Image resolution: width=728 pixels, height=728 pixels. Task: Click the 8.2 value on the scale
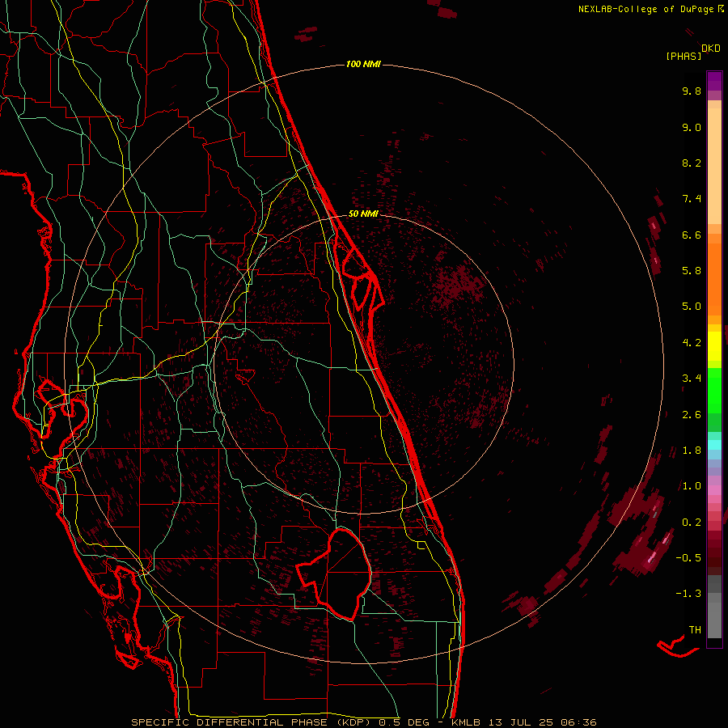pos(692,163)
